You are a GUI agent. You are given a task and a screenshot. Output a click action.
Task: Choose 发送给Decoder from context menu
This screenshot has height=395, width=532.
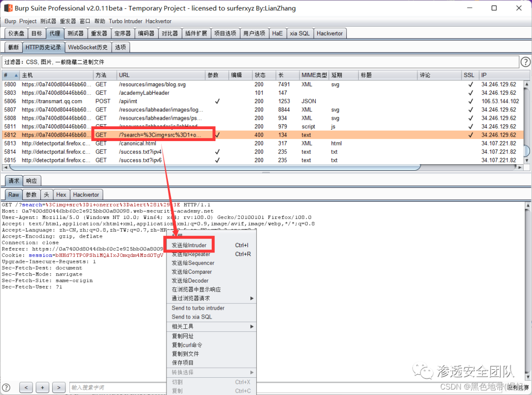coord(211,281)
